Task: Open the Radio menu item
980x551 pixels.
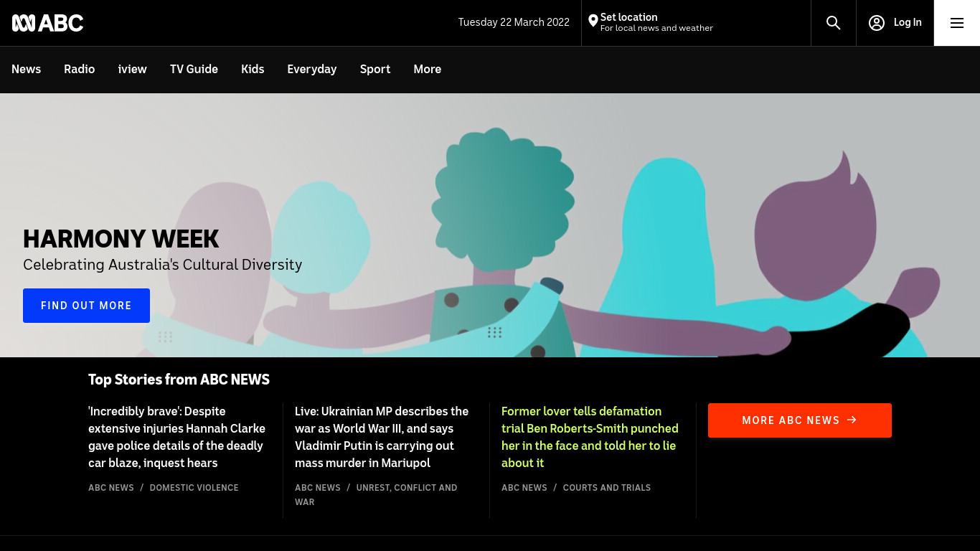Action: [79, 70]
